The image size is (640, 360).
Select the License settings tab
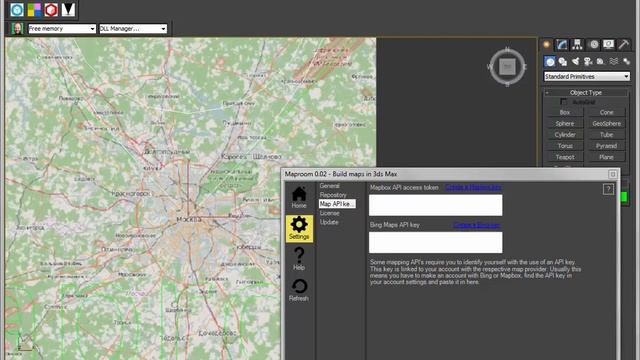tap(329, 213)
